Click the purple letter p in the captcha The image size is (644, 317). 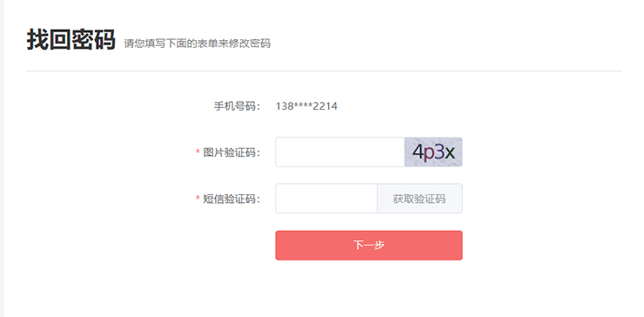(428, 154)
